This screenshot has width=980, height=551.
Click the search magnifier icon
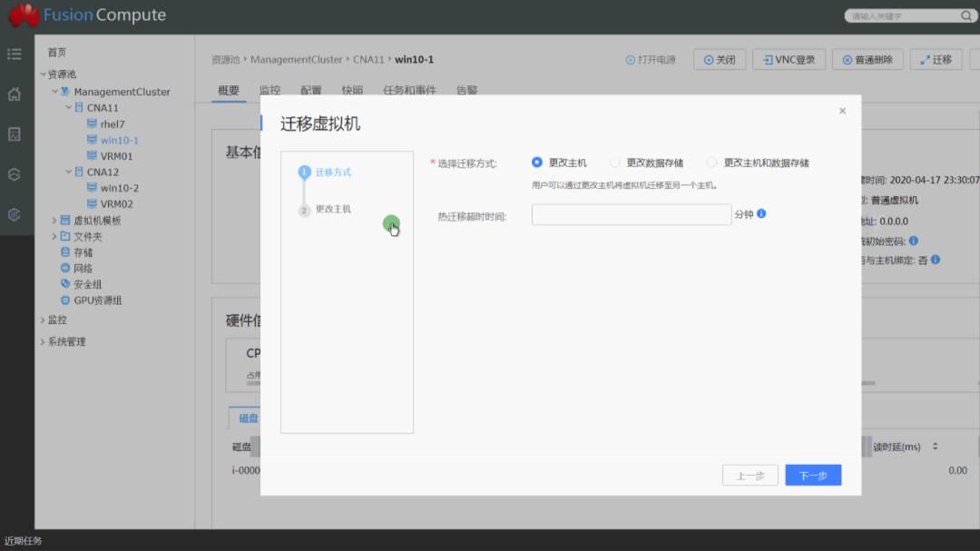(966, 15)
